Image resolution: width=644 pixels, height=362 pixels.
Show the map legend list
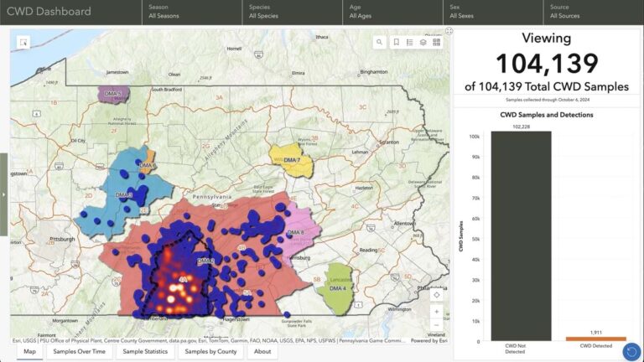pos(409,42)
